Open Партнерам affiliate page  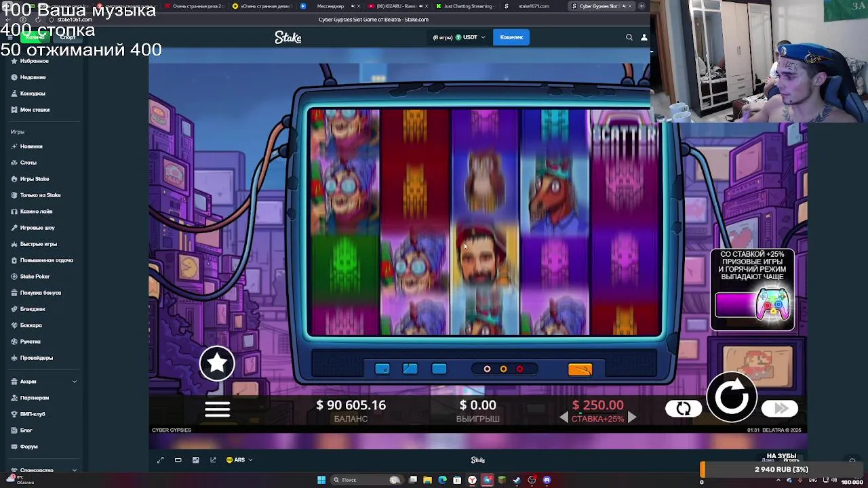point(34,398)
